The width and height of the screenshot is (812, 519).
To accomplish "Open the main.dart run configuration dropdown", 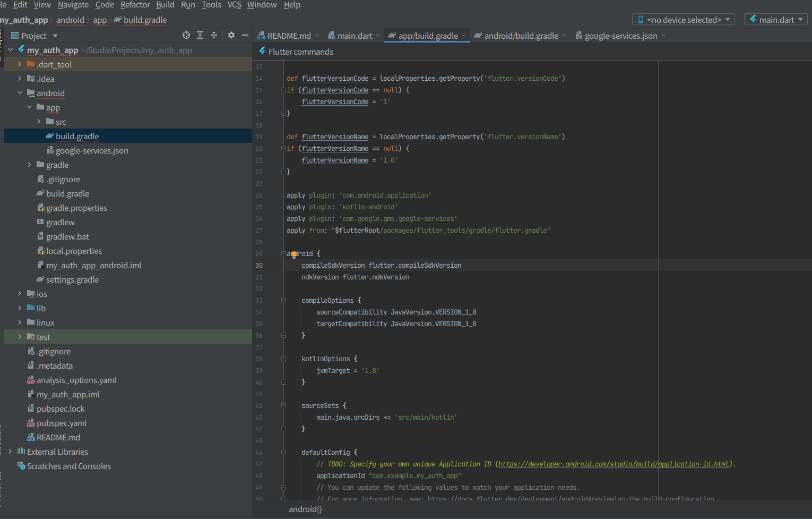I will tap(776, 20).
